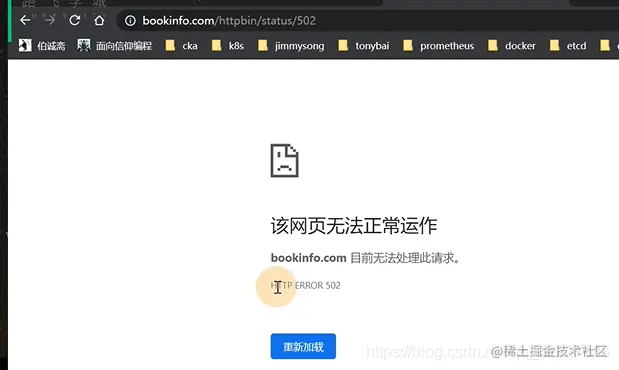Open the prometheus bookmark folder
Image resolution: width=619 pixels, height=370 pixels.
pyautogui.click(x=439, y=46)
